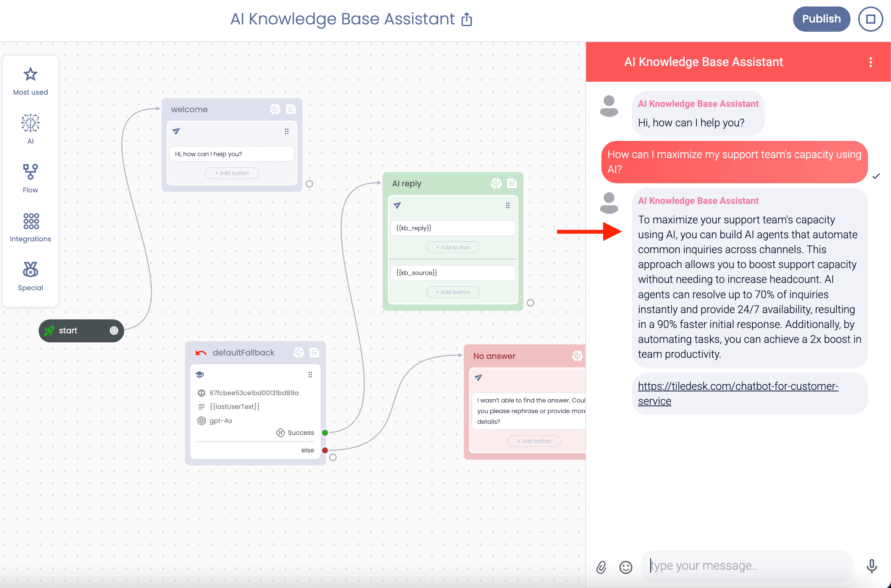Click Add button under {{kb_source}}
Image resolution: width=891 pixels, height=588 pixels.
[x=453, y=292]
